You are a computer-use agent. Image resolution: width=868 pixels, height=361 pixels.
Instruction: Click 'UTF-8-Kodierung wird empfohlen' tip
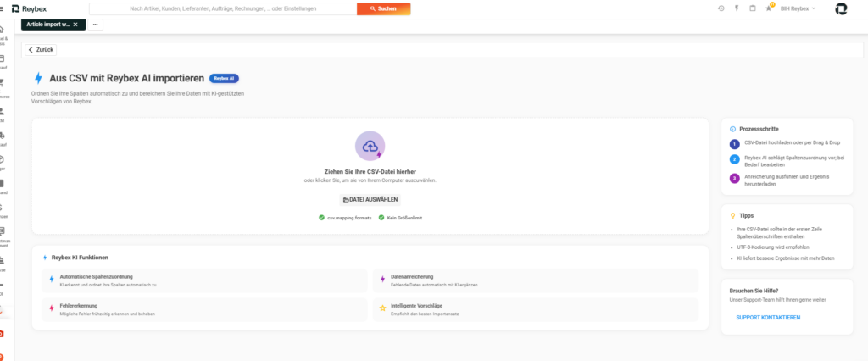[x=773, y=247]
